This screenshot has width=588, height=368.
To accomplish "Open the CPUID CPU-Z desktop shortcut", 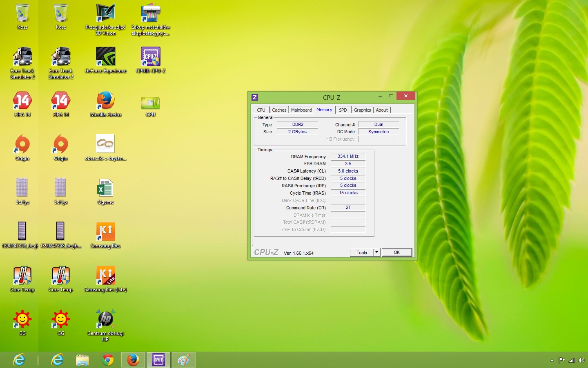I will coord(150,57).
